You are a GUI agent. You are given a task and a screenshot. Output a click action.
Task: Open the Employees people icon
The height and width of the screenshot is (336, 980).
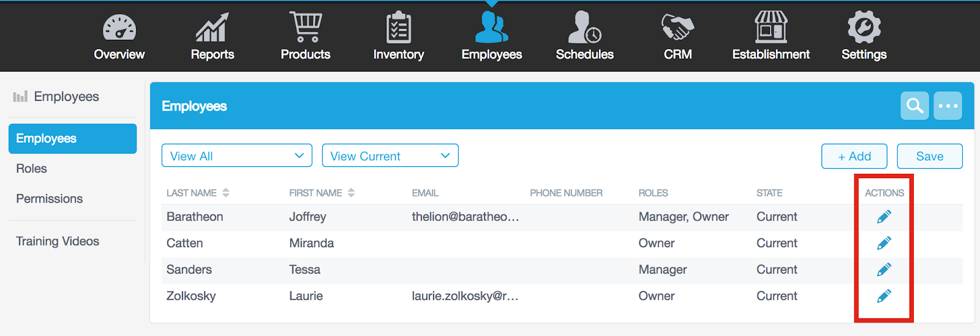(492, 27)
